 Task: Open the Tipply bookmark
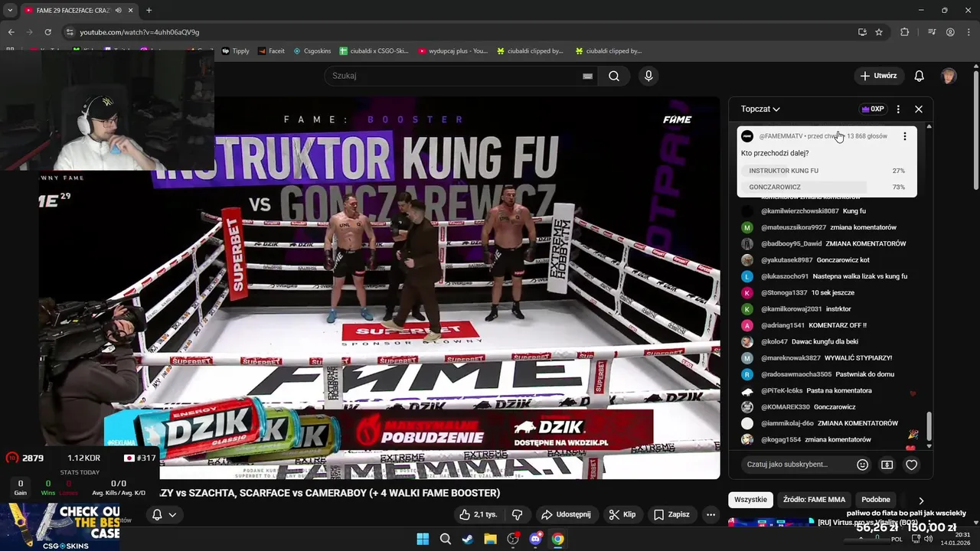[236, 51]
